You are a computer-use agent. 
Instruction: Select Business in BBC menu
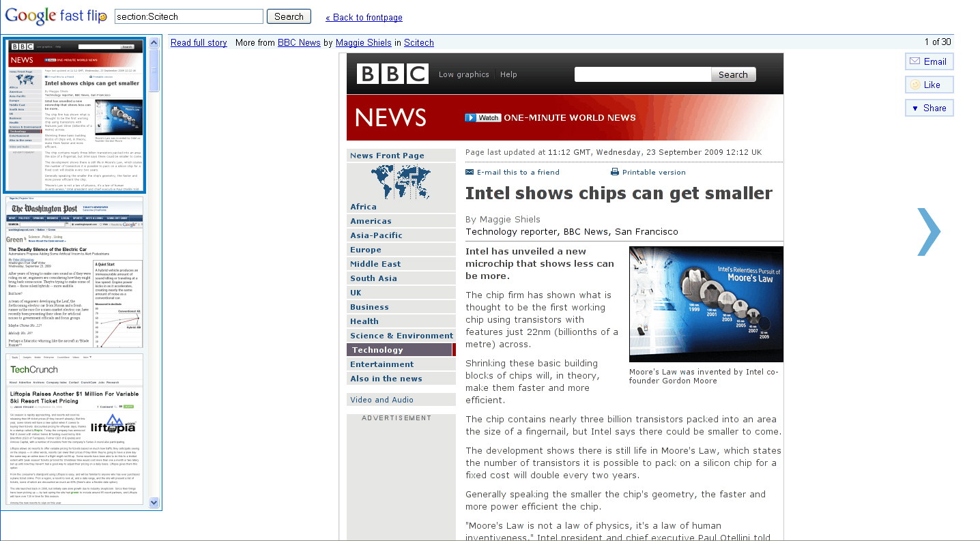click(x=401, y=307)
